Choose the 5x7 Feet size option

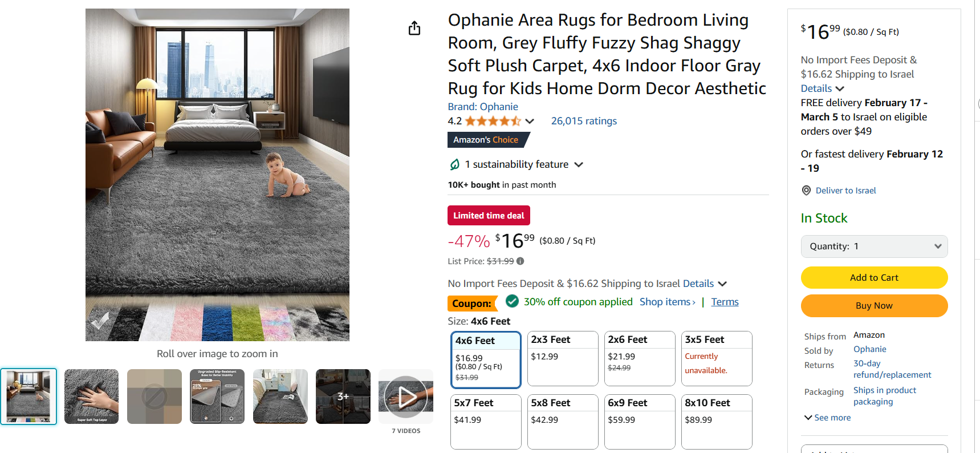coord(485,421)
